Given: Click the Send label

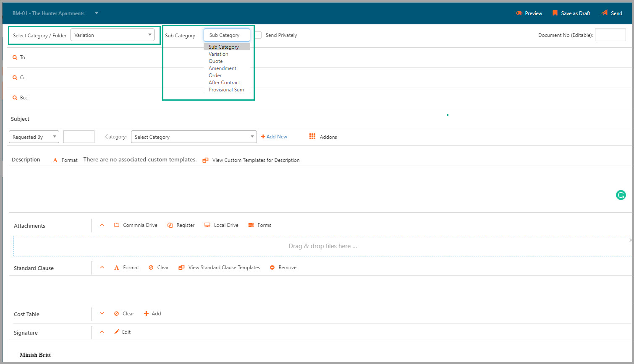Looking at the screenshot, I should (616, 13).
